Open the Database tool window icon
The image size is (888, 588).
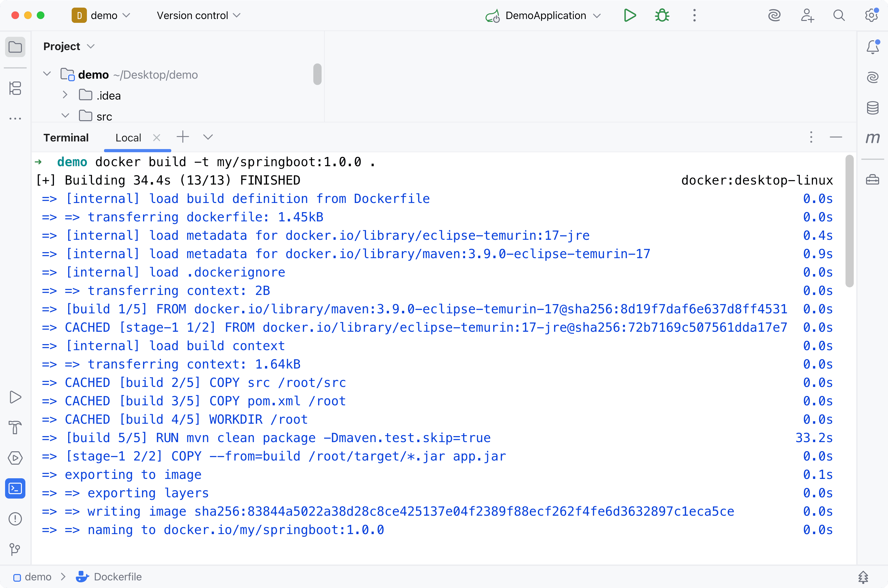pyautogui.click(x=873, y=108)
